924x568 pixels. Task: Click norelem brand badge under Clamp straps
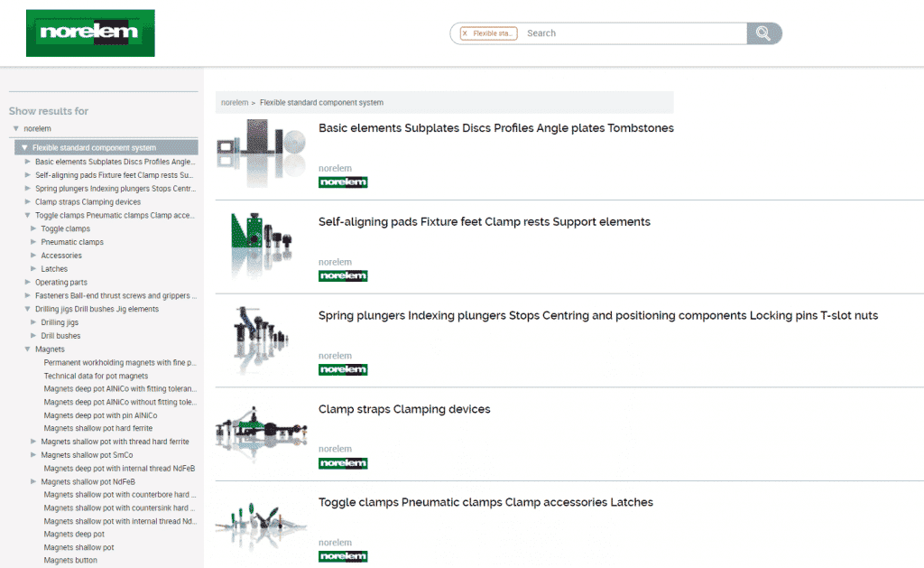pyautogui.click(x=343, y=463)
